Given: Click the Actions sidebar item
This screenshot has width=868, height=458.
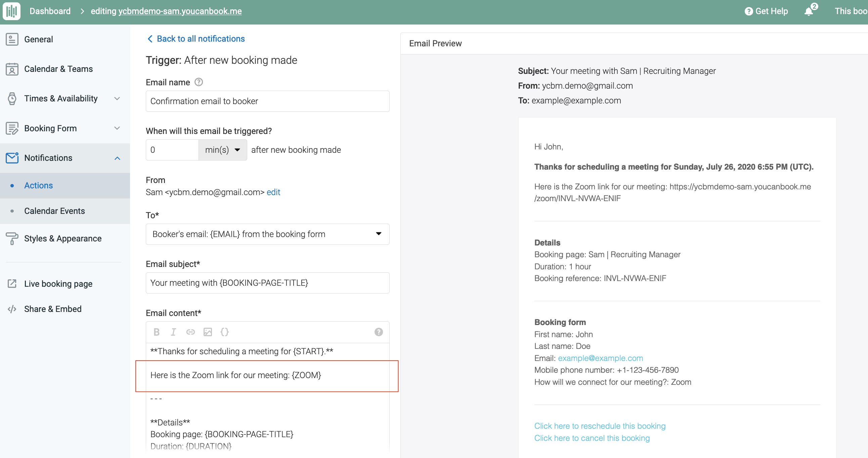Looking at the screenshot, I should 39,185.
